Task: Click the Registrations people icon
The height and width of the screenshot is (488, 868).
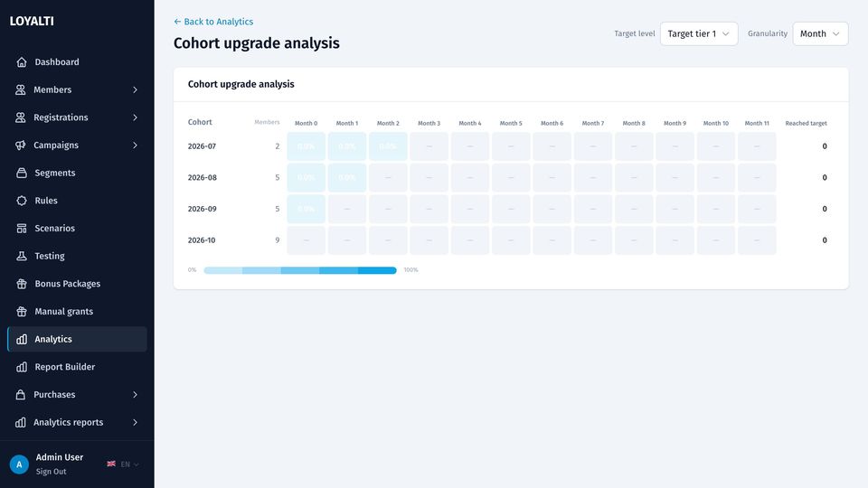Action: point(21,117)
